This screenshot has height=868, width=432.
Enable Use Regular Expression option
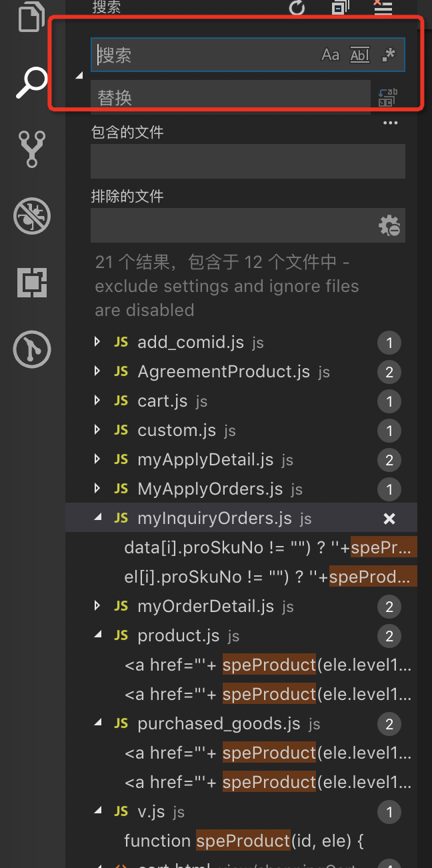(389, 55)
